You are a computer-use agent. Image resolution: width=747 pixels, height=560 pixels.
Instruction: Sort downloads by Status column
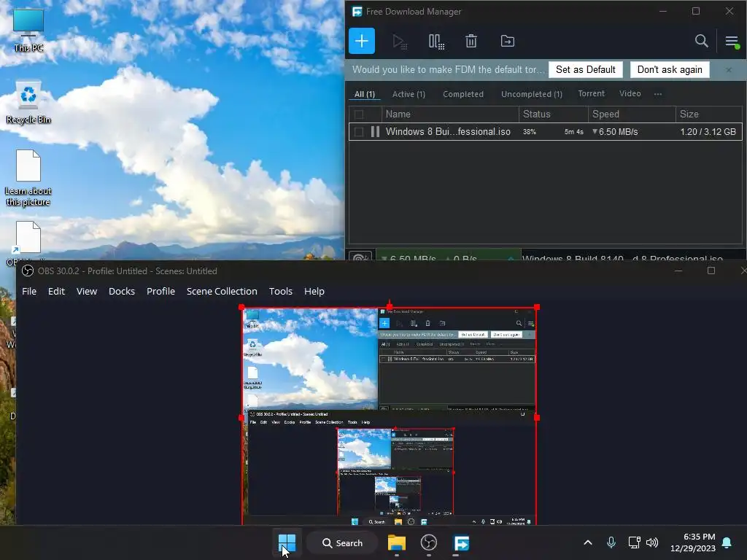[x=554, y=114]
